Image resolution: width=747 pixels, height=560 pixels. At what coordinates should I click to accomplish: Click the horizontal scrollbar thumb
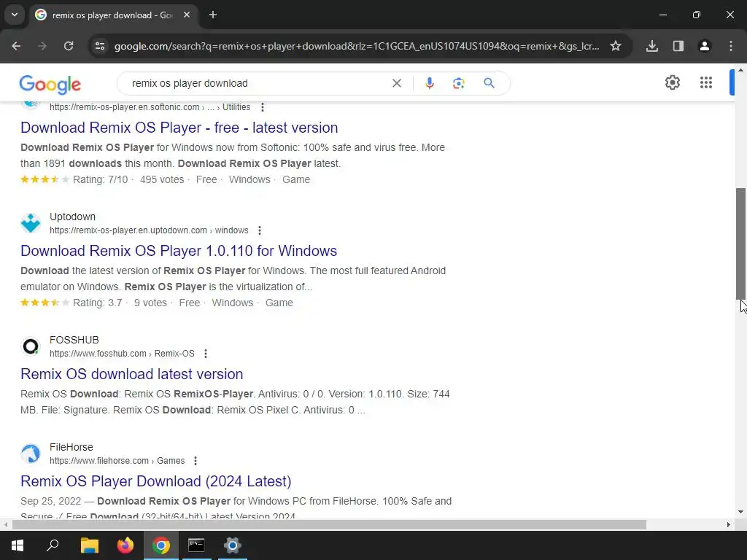pos(329,525)
